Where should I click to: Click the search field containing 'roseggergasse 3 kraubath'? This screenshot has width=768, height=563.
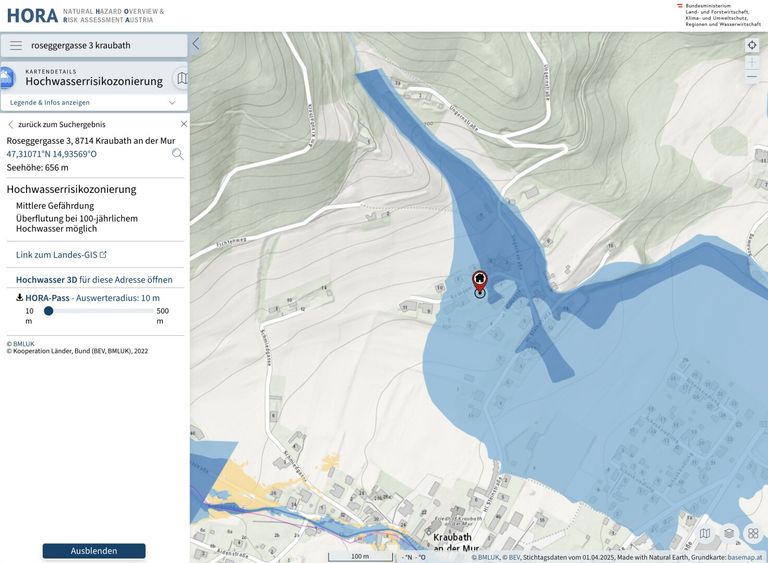click(105, 45)
